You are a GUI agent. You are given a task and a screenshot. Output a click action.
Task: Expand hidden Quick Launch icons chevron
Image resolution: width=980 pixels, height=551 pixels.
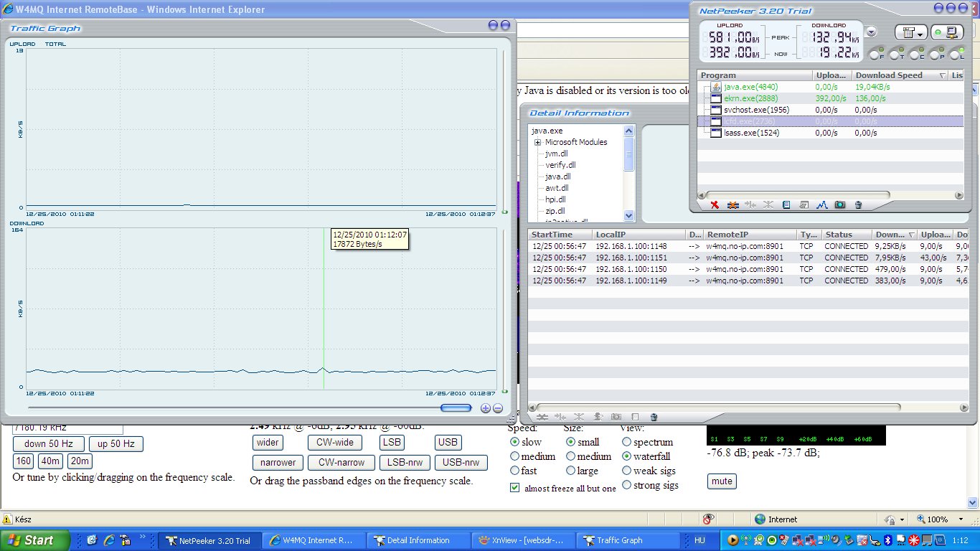[143, 537]
